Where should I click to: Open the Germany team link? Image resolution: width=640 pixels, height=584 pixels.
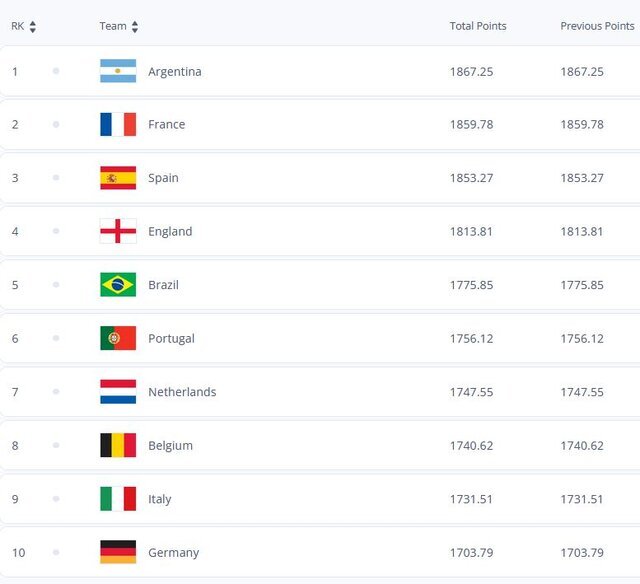tap(174, 553)
